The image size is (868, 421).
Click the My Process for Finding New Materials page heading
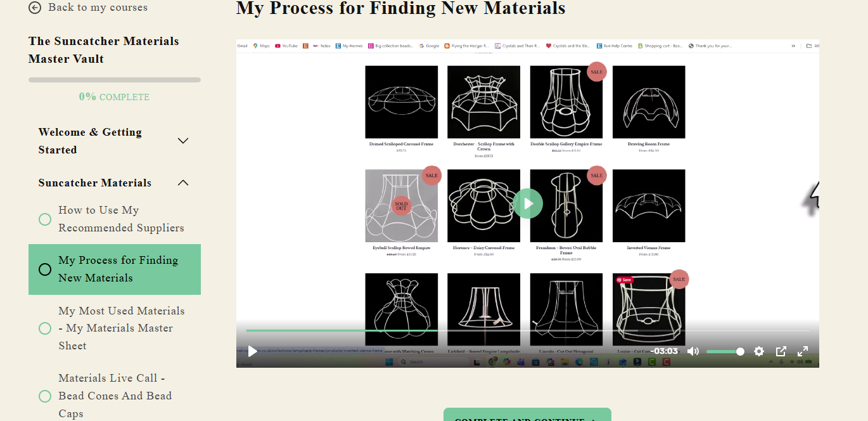[400, 8]
